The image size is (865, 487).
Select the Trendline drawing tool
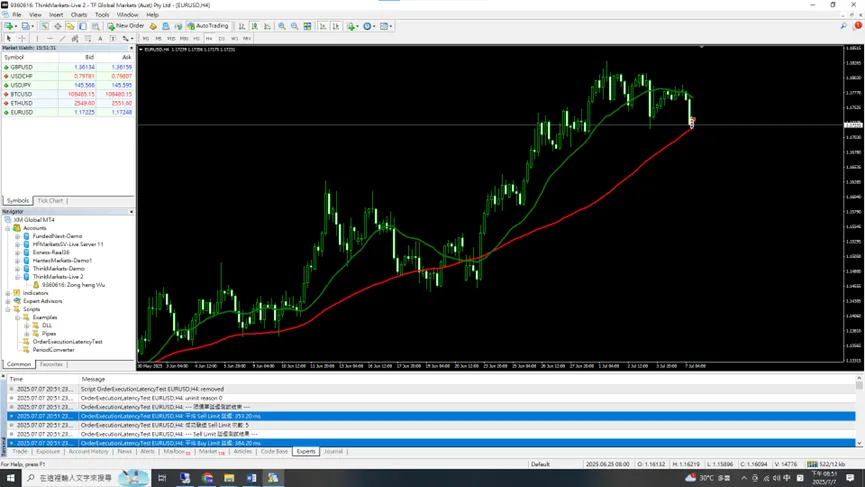click(x=62, y=39)
